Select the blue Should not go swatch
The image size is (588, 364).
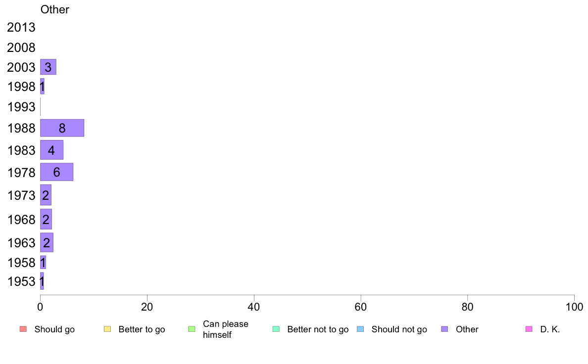[360, 329]
